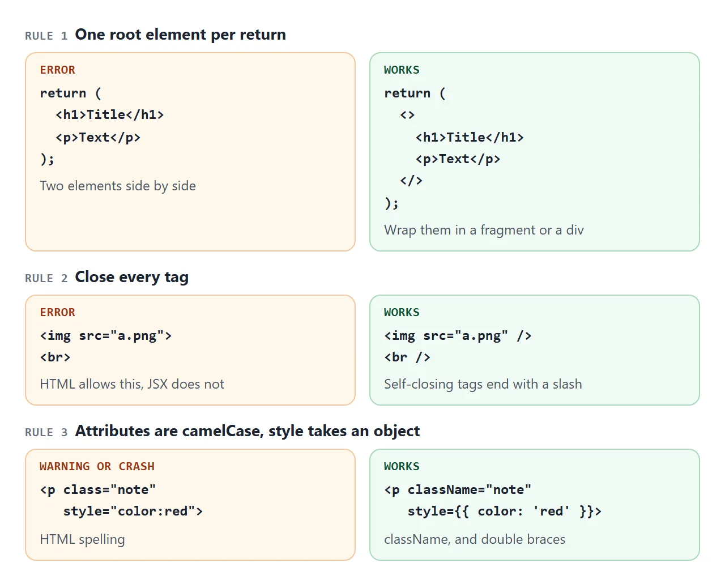Click "Self-closing tags end with a slash" caption
725x588 pixels.
pyautogui.click(x=483, y=384)
